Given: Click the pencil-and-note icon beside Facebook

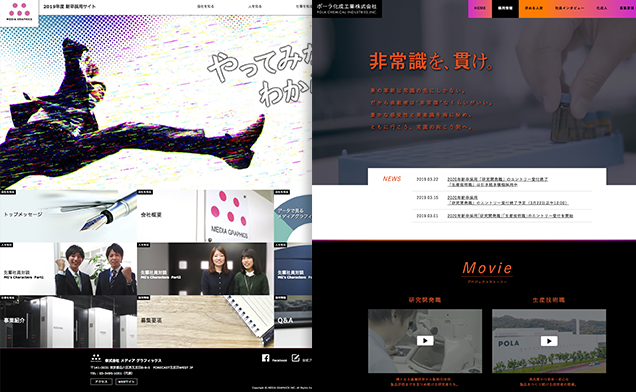Looking at the screenshot, I should point(296,358).
